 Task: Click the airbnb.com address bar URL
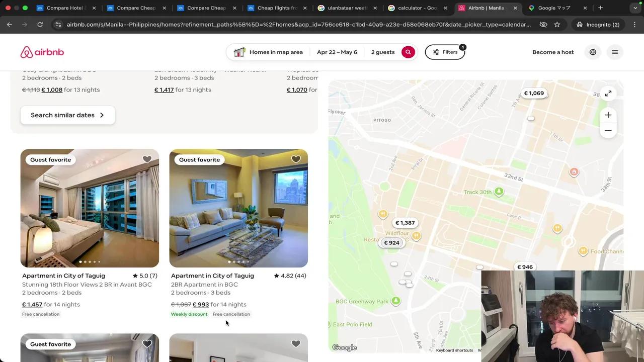tap(298, 24)
